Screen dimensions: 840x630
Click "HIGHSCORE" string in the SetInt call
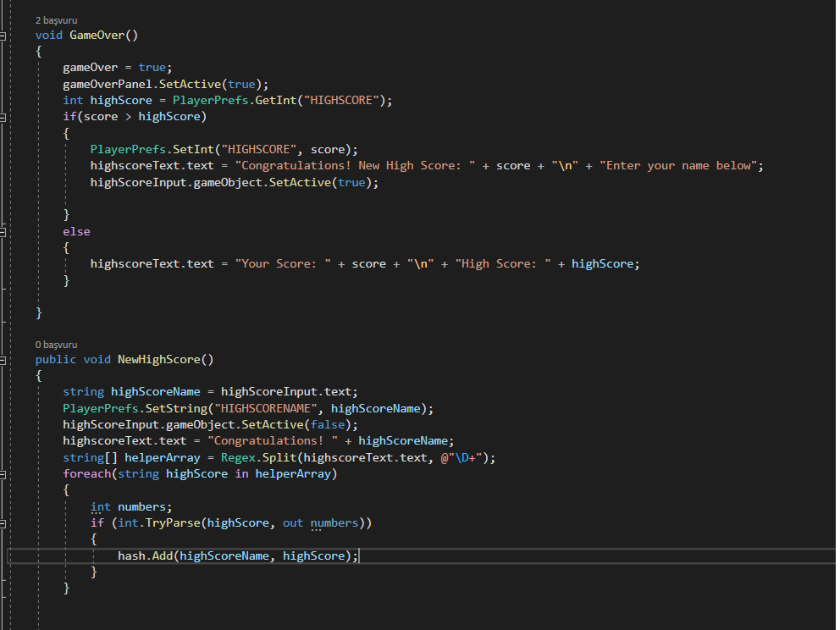[x=259, y=150]
